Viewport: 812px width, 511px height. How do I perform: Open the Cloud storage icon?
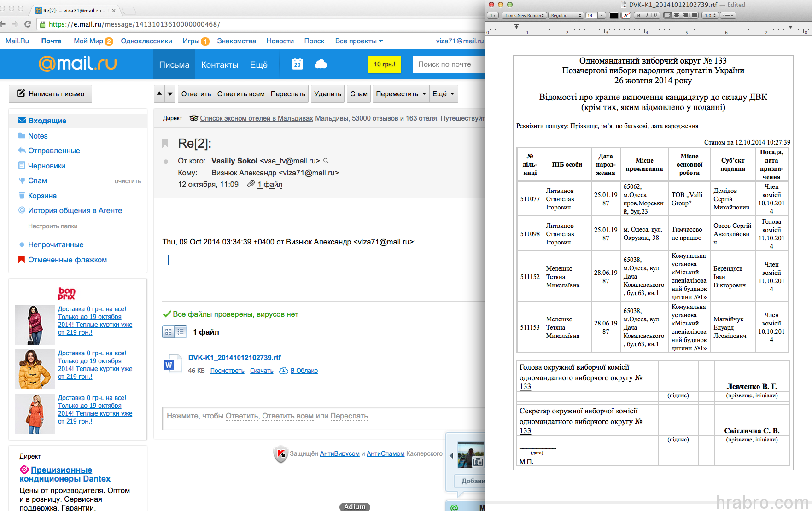pos(321,64)
